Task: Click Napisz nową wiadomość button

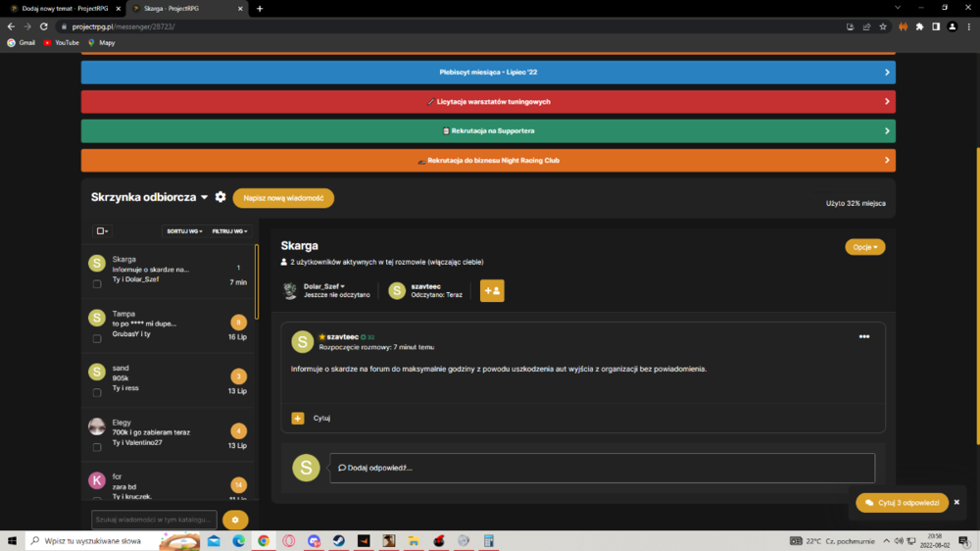Action: click(x=283, y=198)
